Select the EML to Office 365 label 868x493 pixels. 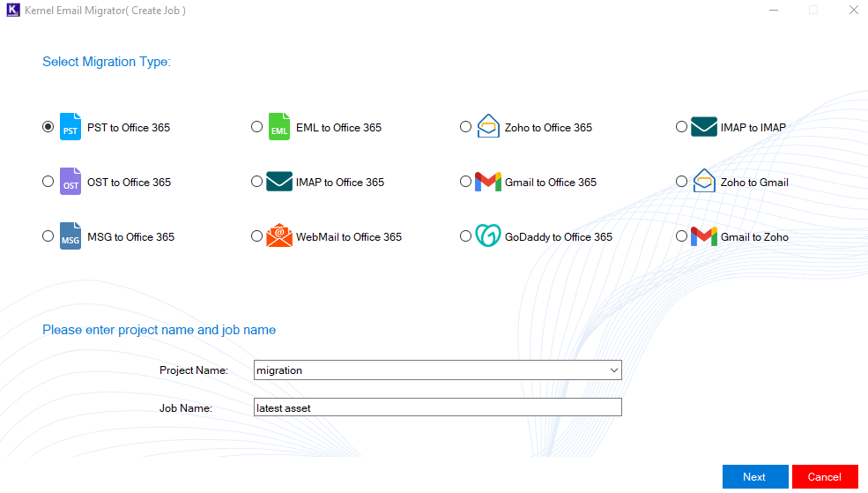click(x=338, y=127)
